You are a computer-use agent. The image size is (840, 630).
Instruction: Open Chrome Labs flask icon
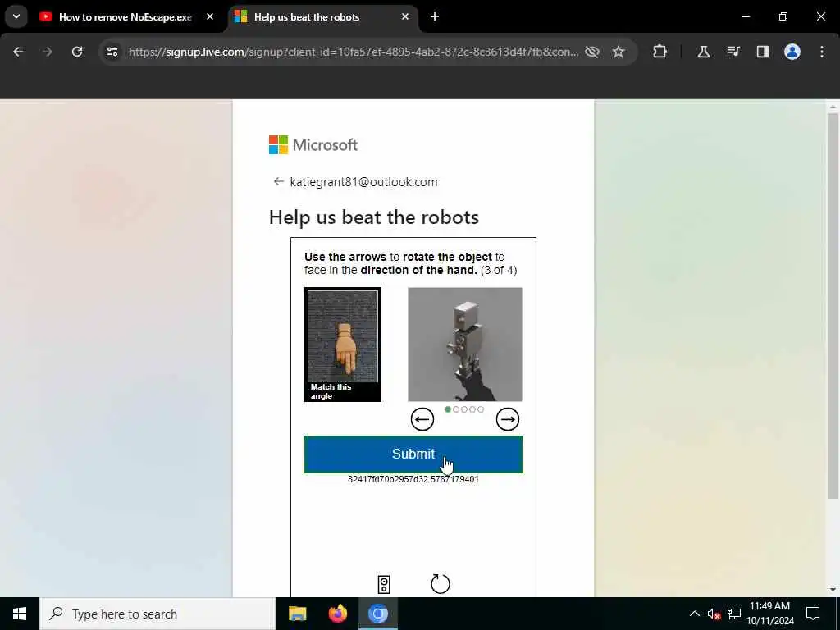703,52
